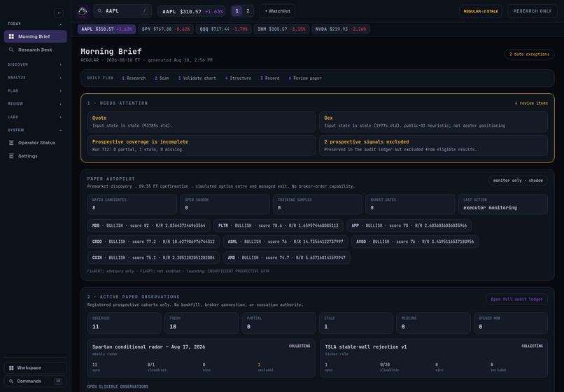Click the search magnifier icon
Viewport: 564px width, 392px height.
tap(99, 11)
